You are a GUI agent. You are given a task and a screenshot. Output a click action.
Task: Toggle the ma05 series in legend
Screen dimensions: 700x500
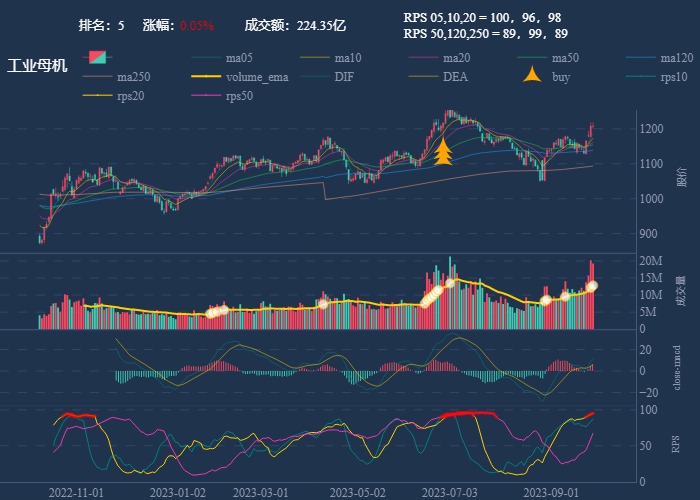241,58
